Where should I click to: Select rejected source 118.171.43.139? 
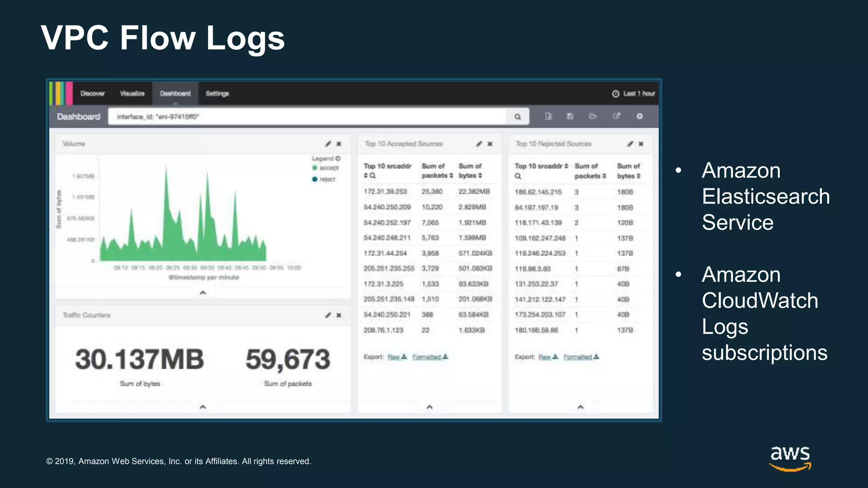[538, 223]
